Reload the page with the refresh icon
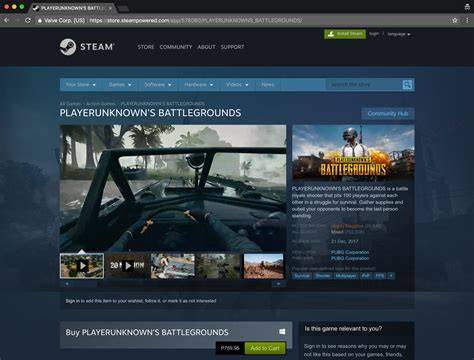The image size is (474, 360). click(28, 20)
